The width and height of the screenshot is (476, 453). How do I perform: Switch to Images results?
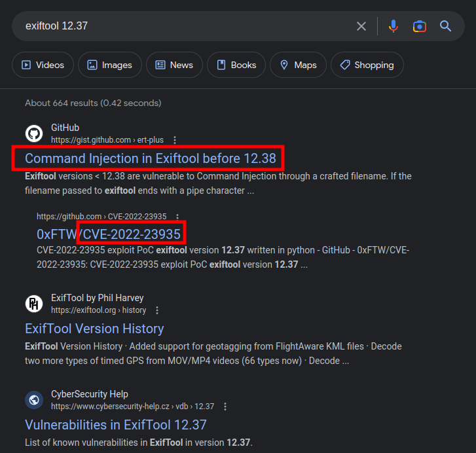(x=110, y=65)
